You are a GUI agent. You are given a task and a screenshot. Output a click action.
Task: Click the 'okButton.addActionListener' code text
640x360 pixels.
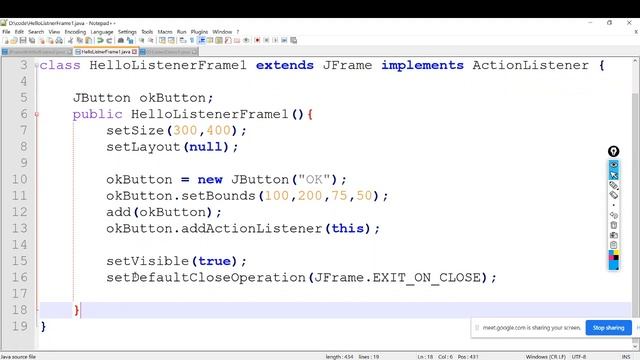[214, 228]
